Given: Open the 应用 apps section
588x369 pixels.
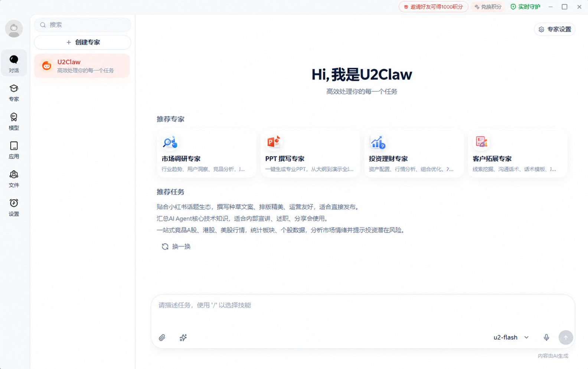Looking at the screenshot, I should (x=14, y=150).
